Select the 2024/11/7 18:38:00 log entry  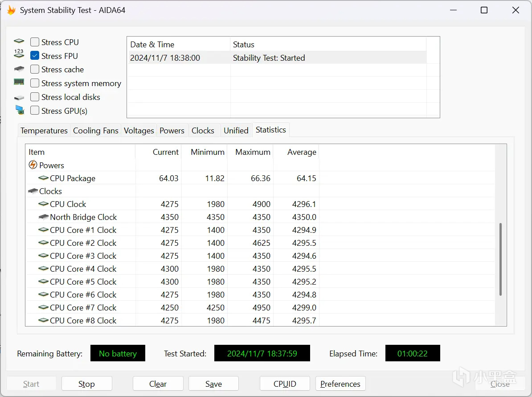click(x=277, y=58)
